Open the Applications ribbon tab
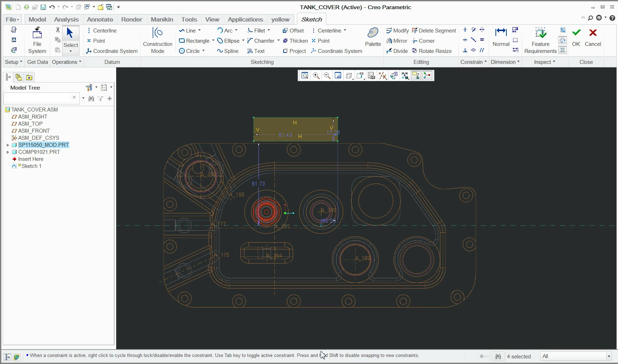Image resolution: width=618 pixels, height=364 pixels. 245,19
